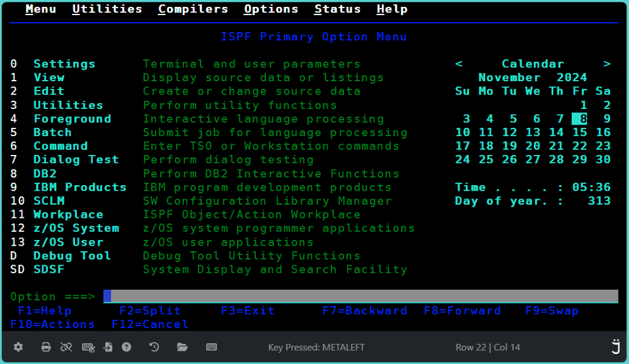Open the terminal settings gear icon
This screenshot has width=629, height=364.
pyautogui.click(x=18, y=347)
